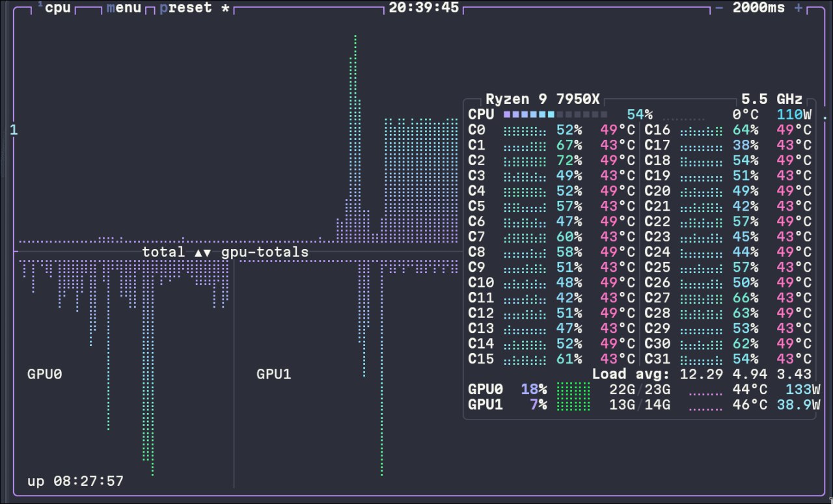The height and width of the screenshot is (504, 833).
Task: Click the C28 core mini usage graph
Action: pos(701,313)
